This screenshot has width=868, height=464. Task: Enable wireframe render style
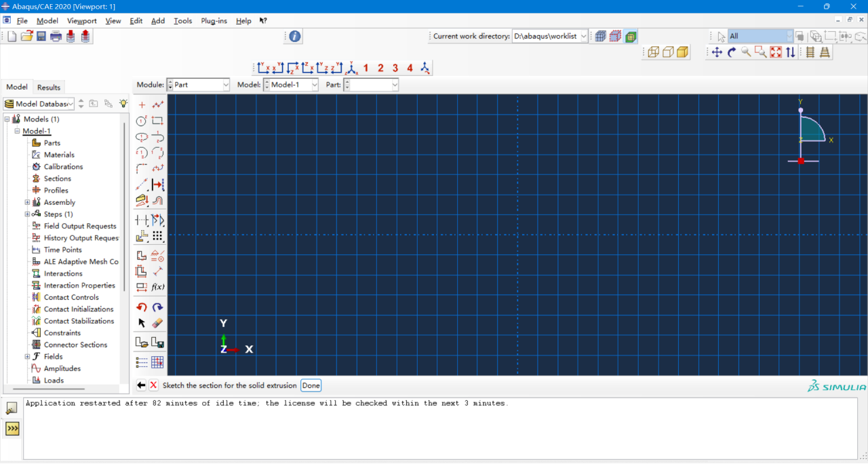coord(653,52)
